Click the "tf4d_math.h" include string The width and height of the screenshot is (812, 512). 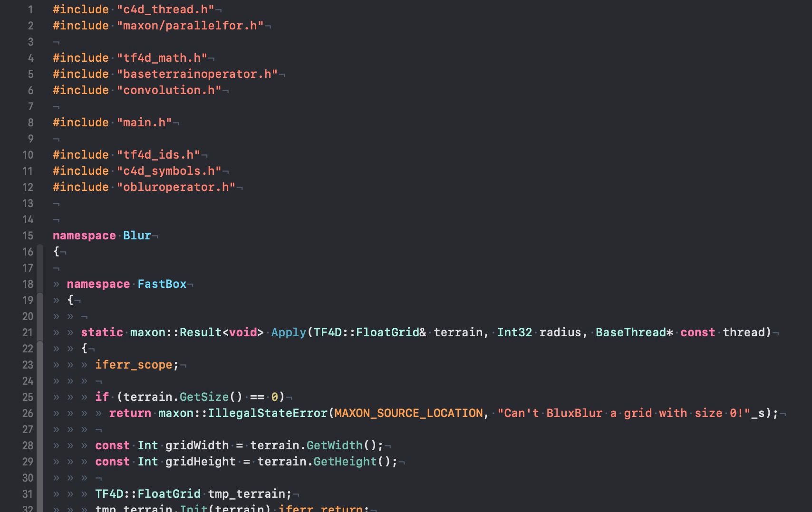162,58
